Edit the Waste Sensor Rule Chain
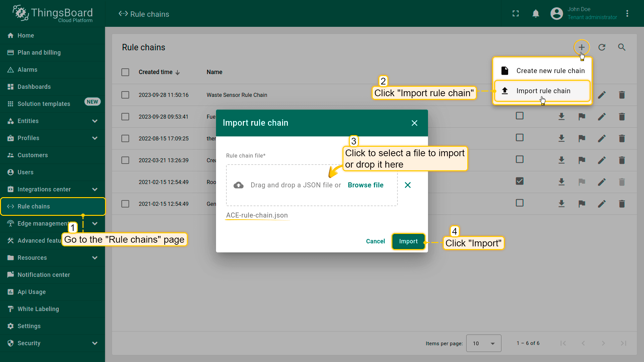Image resolution: width=644 pixels, height=362 pixels. coord(602,95)
